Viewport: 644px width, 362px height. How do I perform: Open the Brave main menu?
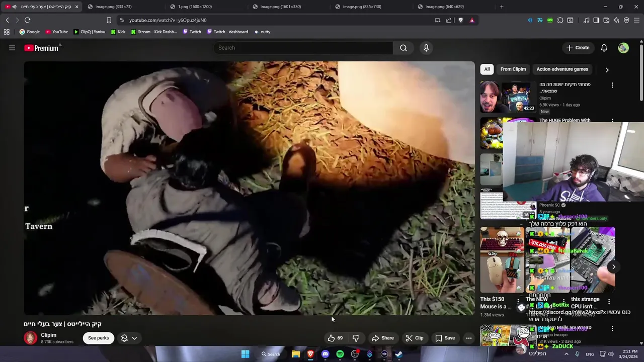[x=637, y=20]
